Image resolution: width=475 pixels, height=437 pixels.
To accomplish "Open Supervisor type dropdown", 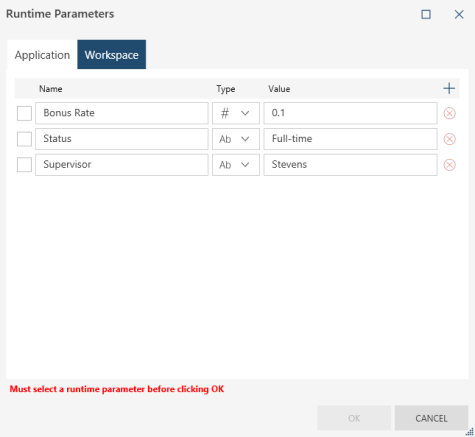I will point(236,165).
